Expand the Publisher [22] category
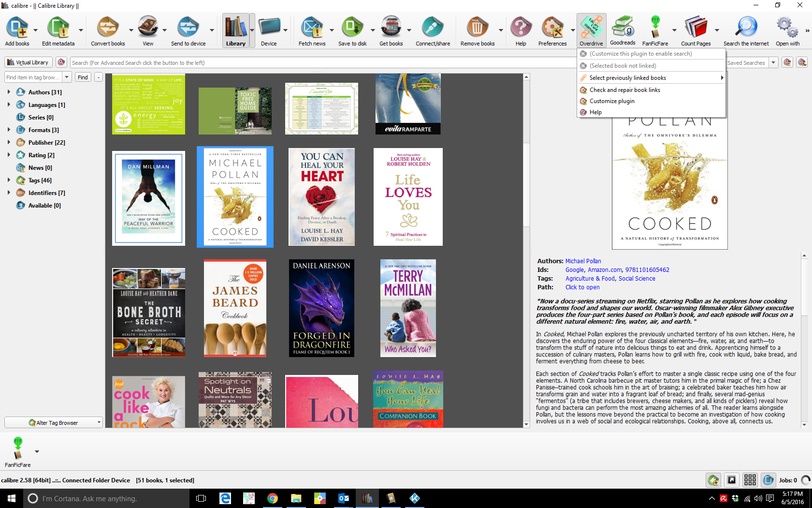The image size is (812, 508). click(9, 142)
